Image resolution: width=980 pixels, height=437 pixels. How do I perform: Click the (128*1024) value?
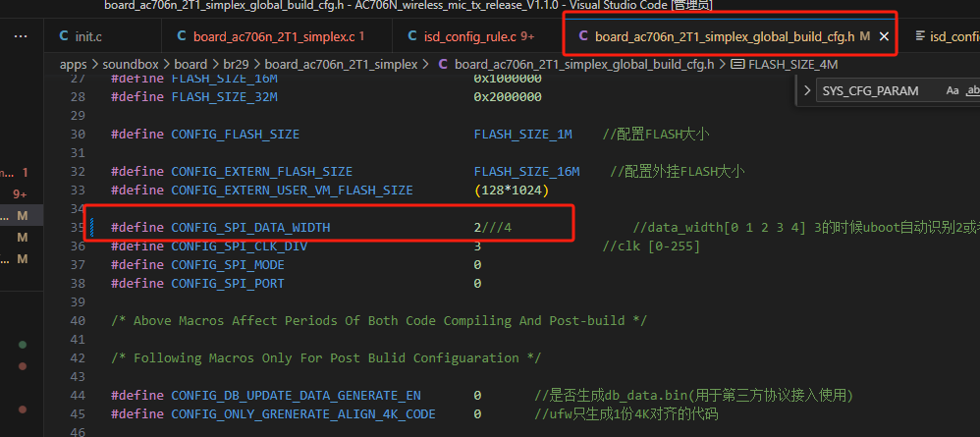[x=512, y=191]
